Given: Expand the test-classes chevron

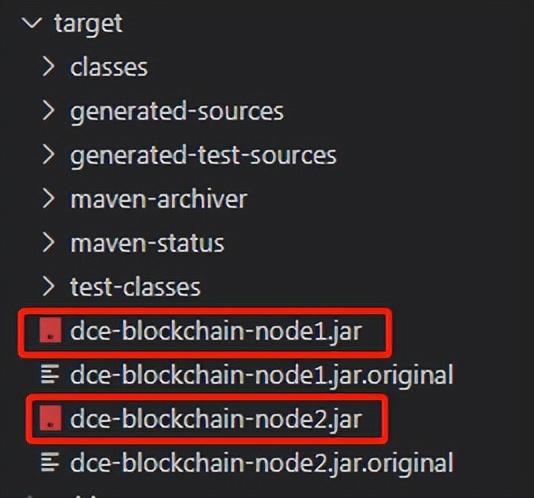Looking at the screenshot, I should point(48,286).
